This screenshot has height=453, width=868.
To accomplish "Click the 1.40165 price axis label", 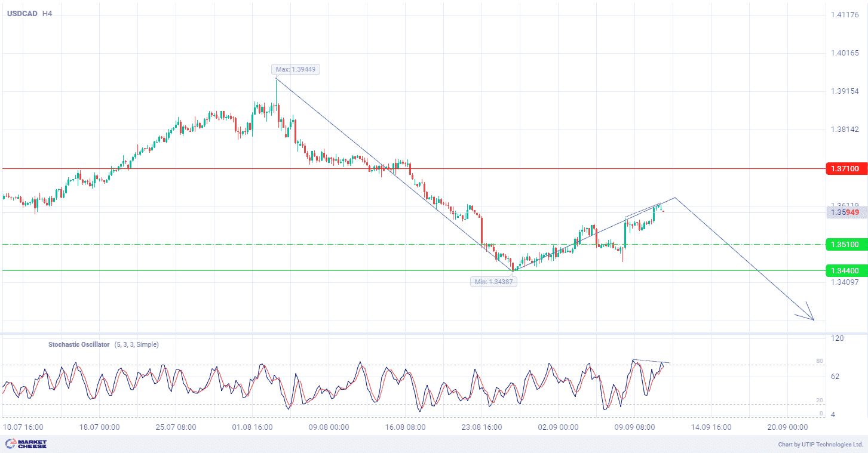I will 845,54.
